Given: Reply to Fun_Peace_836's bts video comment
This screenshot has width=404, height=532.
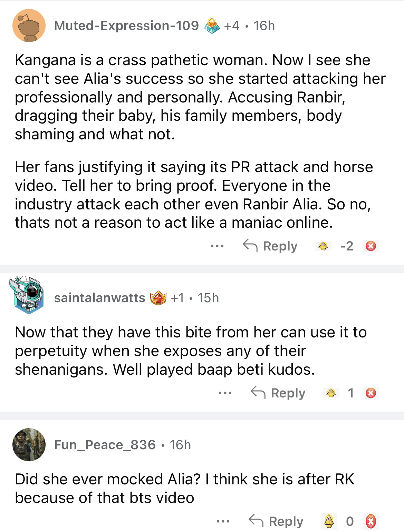Looking at the screenshot, I should click(276, 521).
